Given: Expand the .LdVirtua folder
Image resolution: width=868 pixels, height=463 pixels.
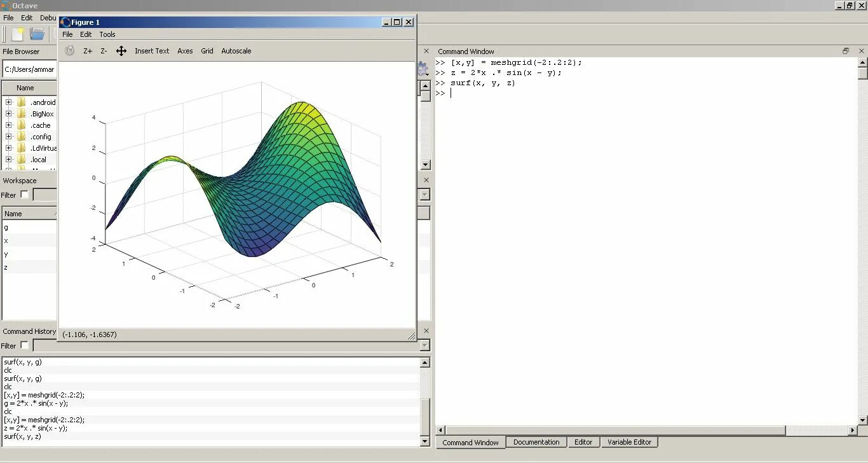Looking at the screenshot, I should point(9,148).
